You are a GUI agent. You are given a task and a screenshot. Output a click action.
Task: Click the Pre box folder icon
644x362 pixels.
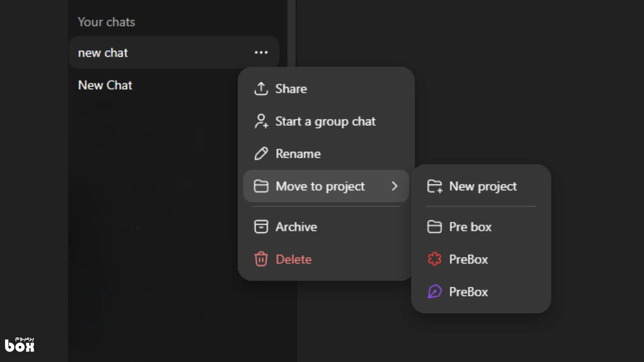[x=435, y=227]
